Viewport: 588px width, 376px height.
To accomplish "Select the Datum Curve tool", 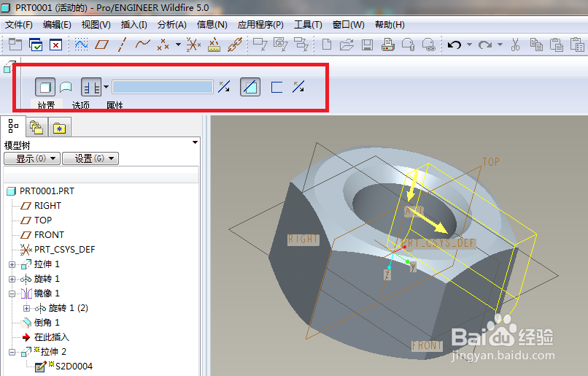I will (142, 45).
